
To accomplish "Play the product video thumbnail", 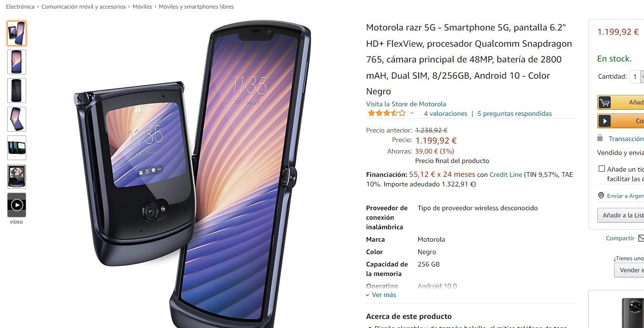I will 17,205.
